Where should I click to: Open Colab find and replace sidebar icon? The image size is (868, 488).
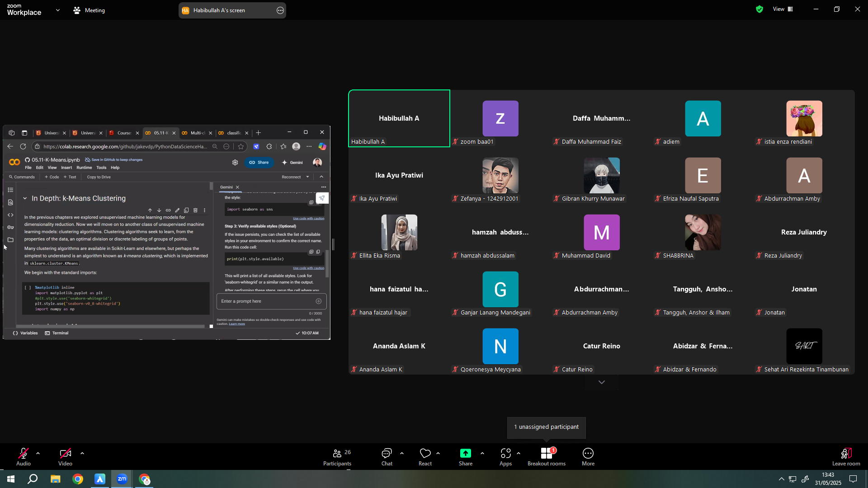click(x=10, y=202)
